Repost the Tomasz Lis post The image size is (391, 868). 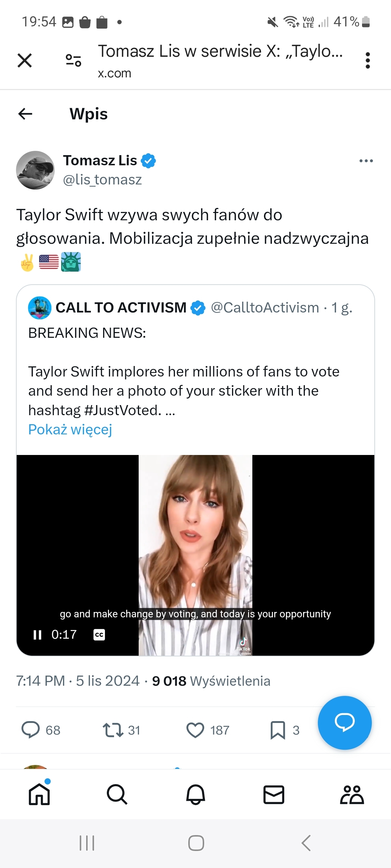click(113, 730)
